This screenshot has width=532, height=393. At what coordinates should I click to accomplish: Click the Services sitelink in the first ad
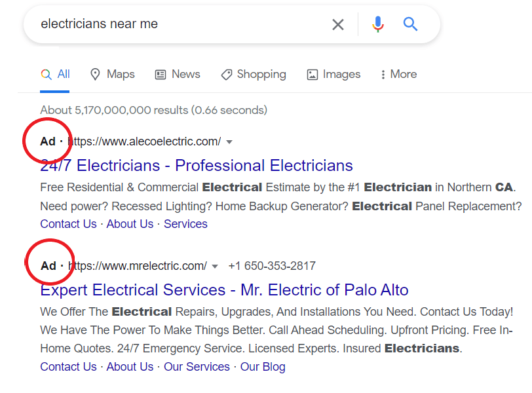[x=185, y=223]
